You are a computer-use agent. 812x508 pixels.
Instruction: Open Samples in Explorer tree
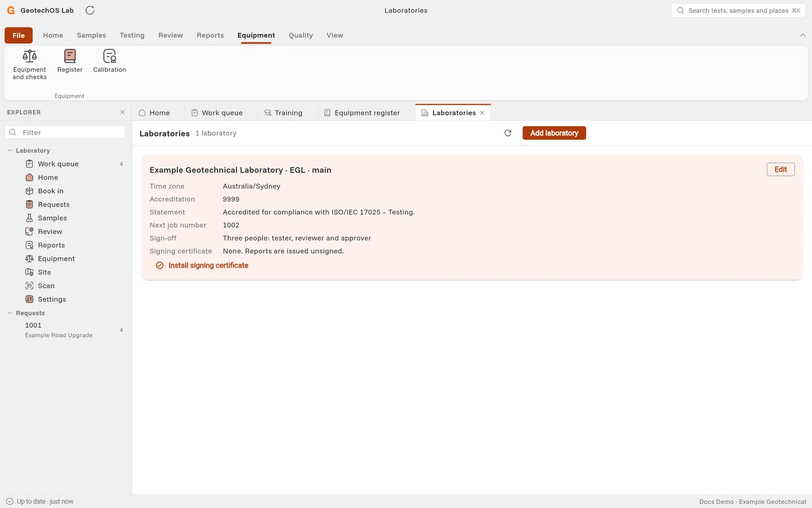tap(65, 218)
